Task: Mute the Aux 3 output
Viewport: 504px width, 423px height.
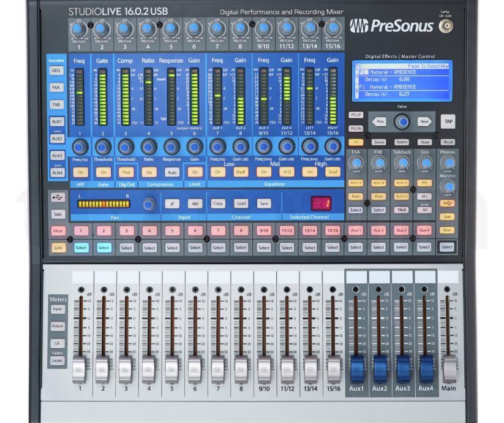Action: [402, 231]
